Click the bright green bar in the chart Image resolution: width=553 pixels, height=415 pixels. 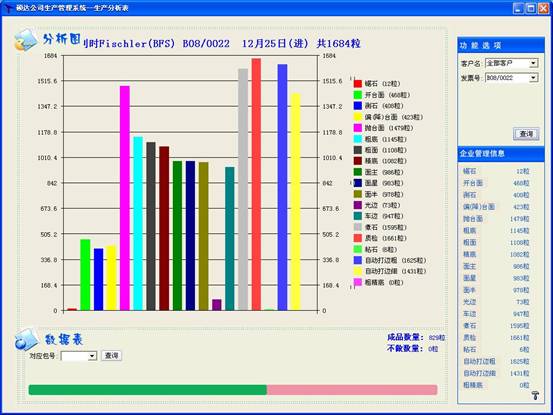[85, 275]
